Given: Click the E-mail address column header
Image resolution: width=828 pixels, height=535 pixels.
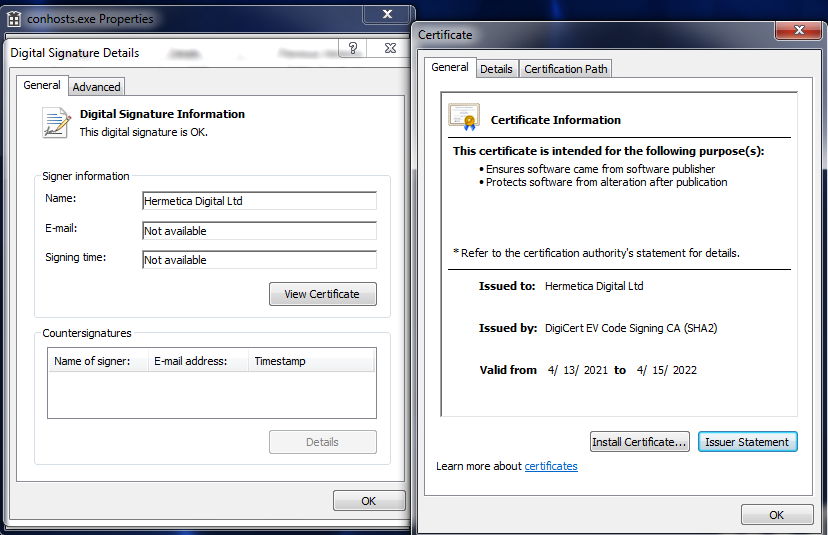Looking at the screenshot, I should pyautogui.click(x=198, y=361).
